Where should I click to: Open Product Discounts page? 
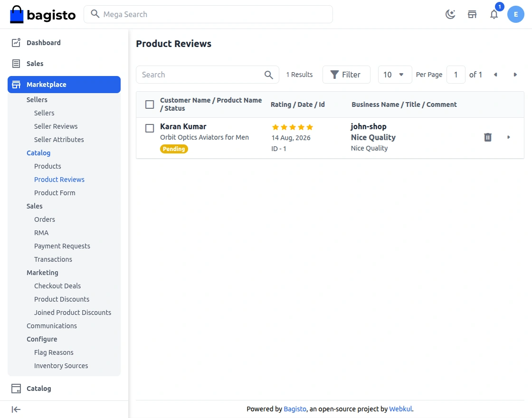[61, 299]
